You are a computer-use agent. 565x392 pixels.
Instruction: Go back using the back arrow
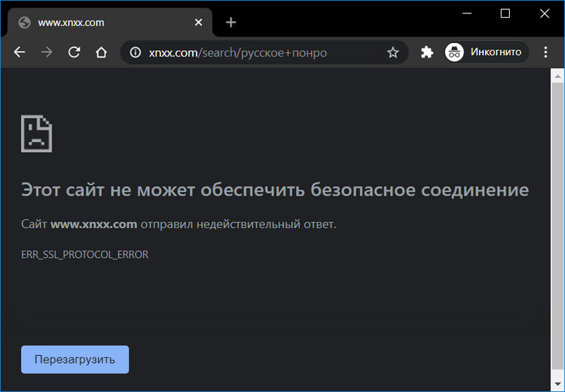[20, 52]
